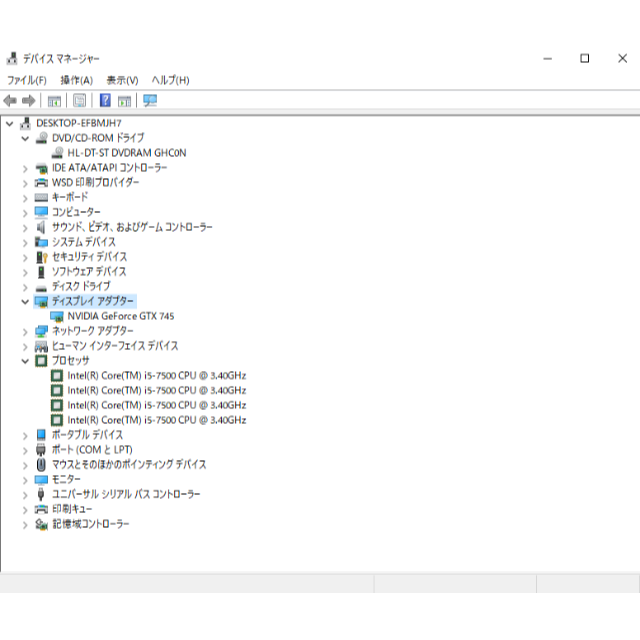Minimize the デバイス マネージャー window
This screenshot has width=640, height=640.
point(548,59)
